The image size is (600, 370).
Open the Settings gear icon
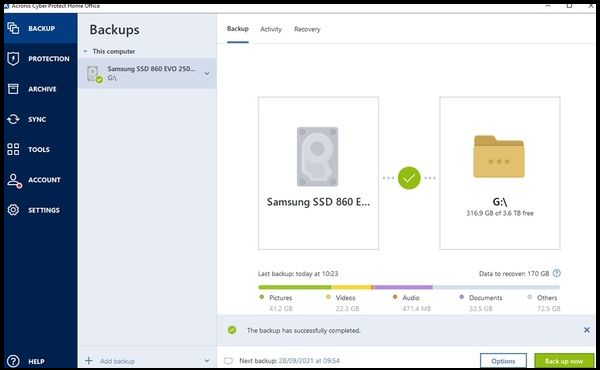click(13, 210)
